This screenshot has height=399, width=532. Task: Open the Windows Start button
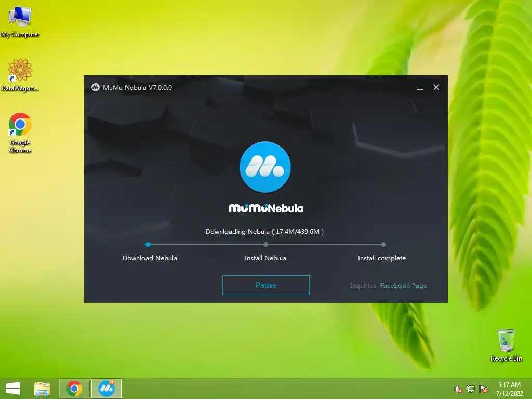coord(13,389)
